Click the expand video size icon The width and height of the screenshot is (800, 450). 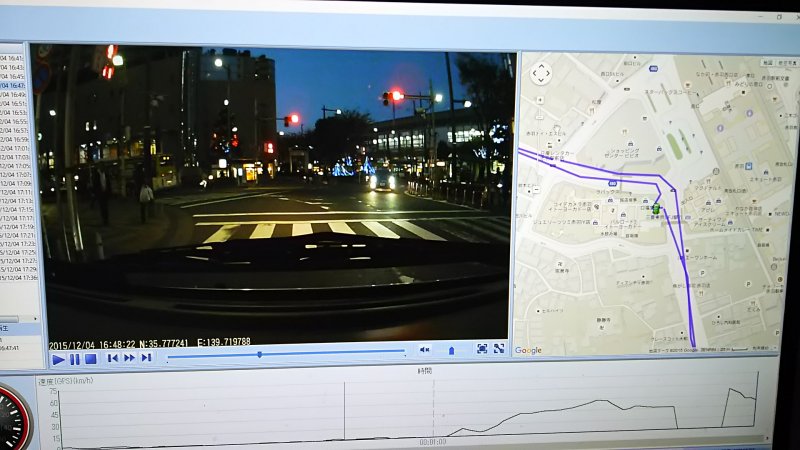pyautogui.click(x=499, y=349)
